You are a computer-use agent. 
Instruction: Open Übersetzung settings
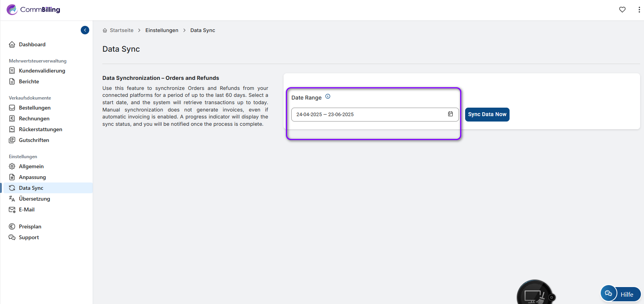pyautogui.click(x=34, y=199)
